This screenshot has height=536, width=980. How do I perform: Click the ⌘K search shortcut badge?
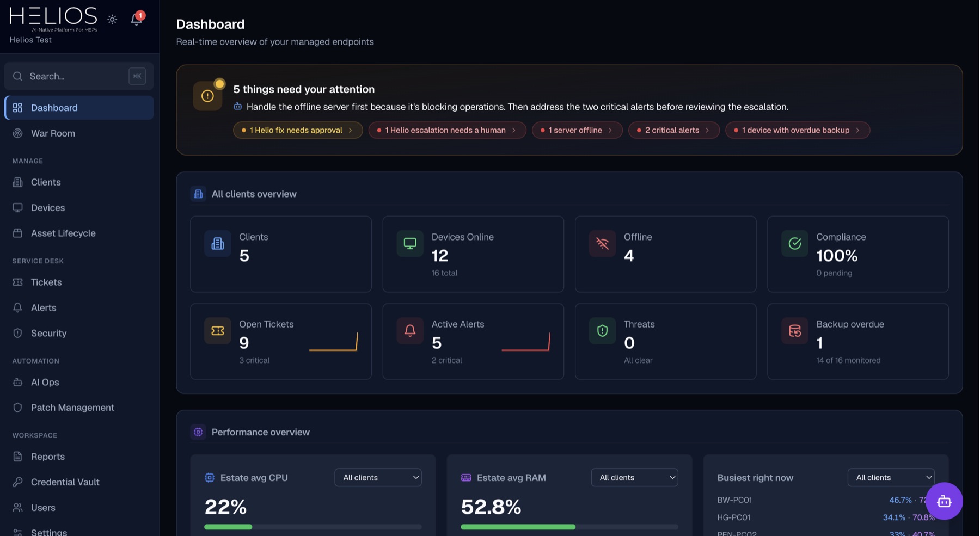pos(137,76)
